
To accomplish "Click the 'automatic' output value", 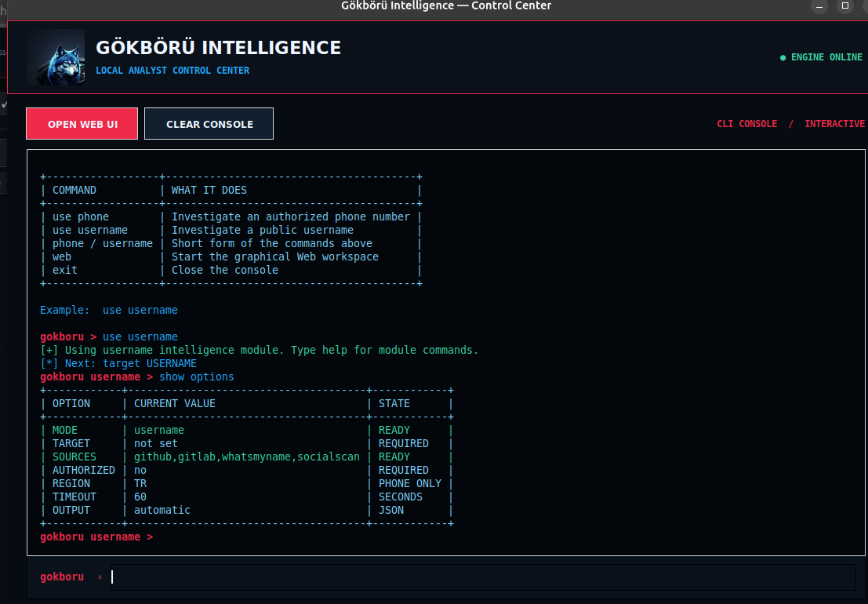I will coord(162,510).
